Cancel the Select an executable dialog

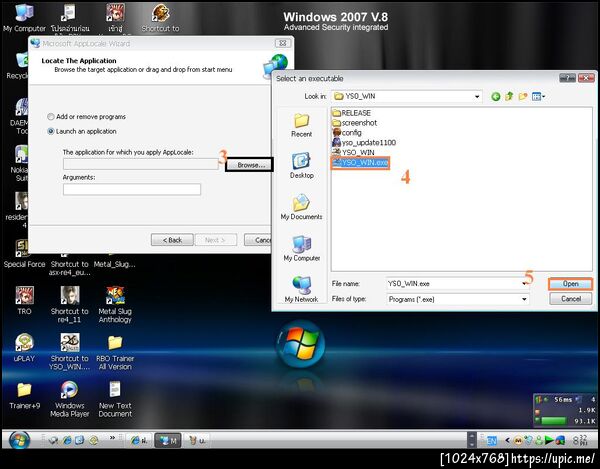[x=571, y=299]
